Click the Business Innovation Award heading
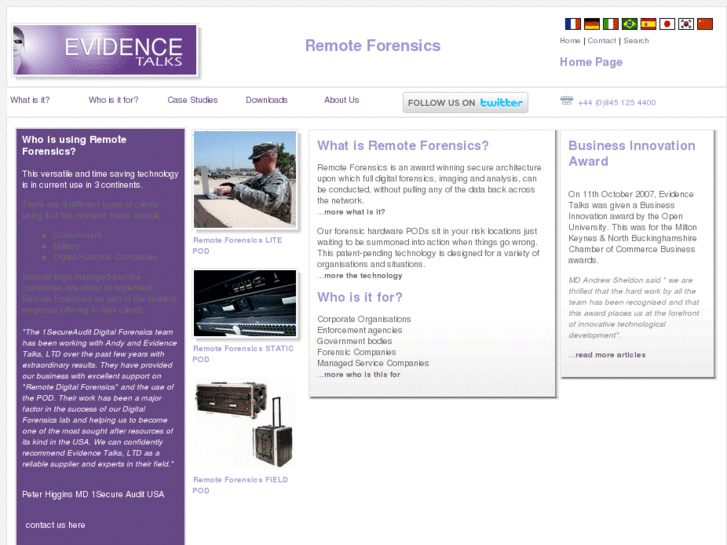The image size is (727, 545). click(632, 154)
